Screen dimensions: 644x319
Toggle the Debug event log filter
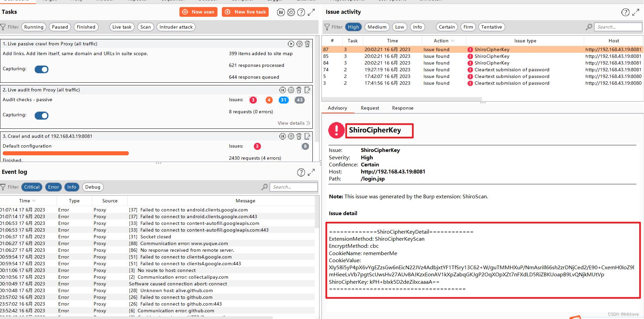click(93, 187)
